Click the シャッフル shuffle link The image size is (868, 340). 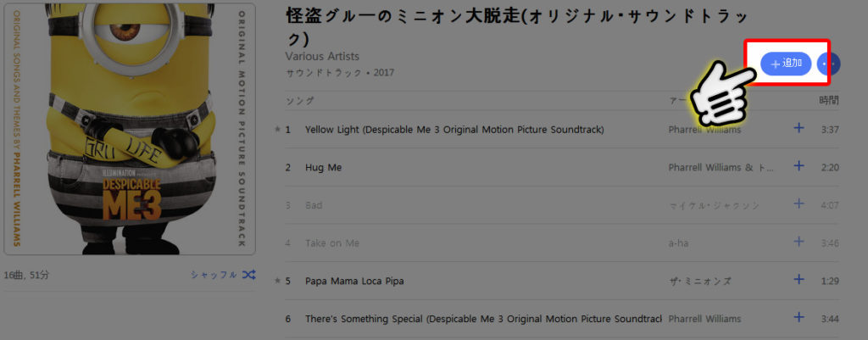tap(214, 275)
